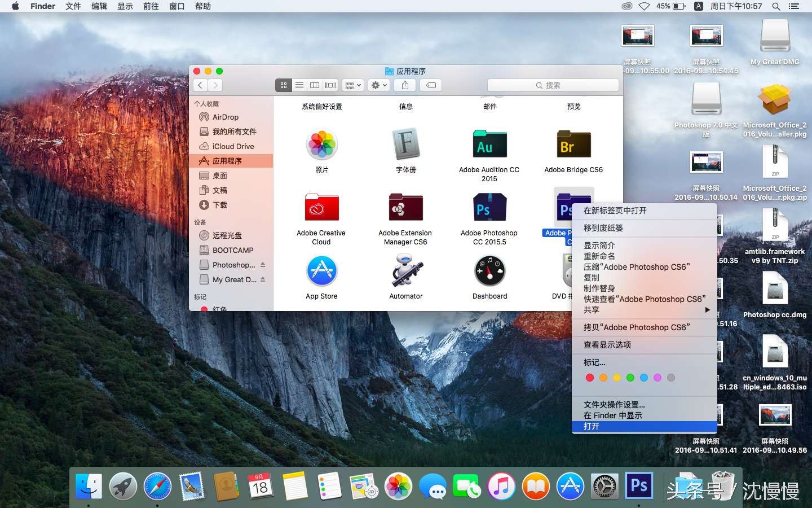812x508 pixels.
Task: Select the Automator app icon
Action: click(x=406, y=271)
